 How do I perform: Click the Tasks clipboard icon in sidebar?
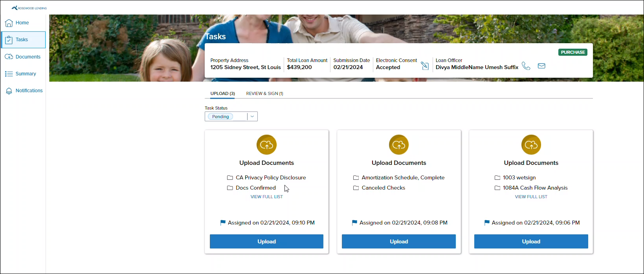coord(9,40)
